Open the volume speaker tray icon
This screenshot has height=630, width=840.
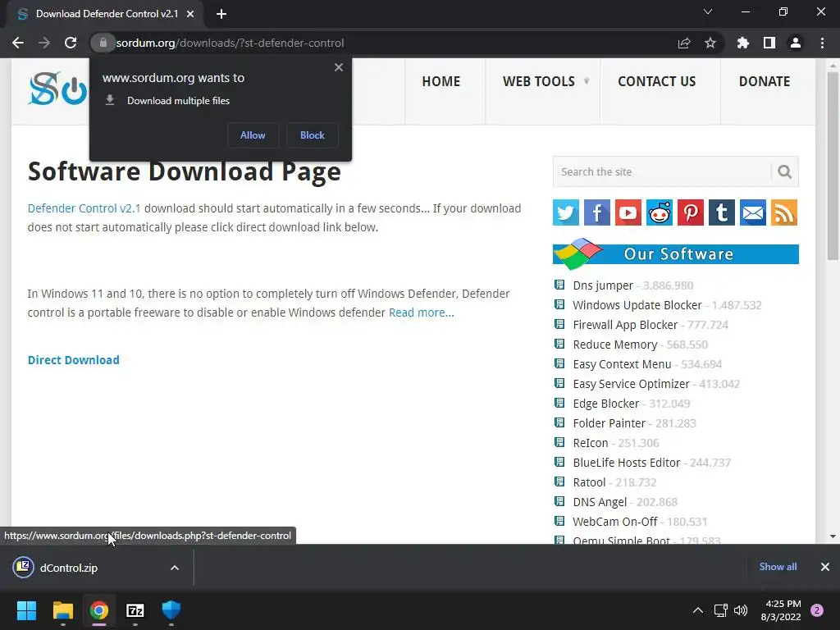[x=741, y=610]
